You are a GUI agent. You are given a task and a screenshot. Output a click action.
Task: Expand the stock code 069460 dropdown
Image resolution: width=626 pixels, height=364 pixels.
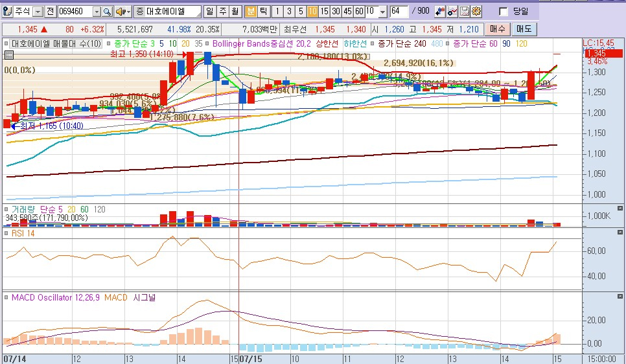coord(97,12)
